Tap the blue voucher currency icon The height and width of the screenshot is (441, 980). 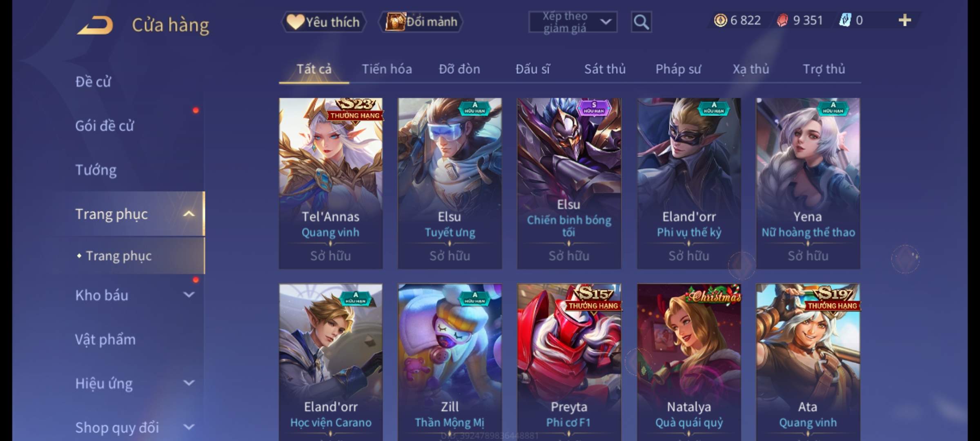(844, 20)
